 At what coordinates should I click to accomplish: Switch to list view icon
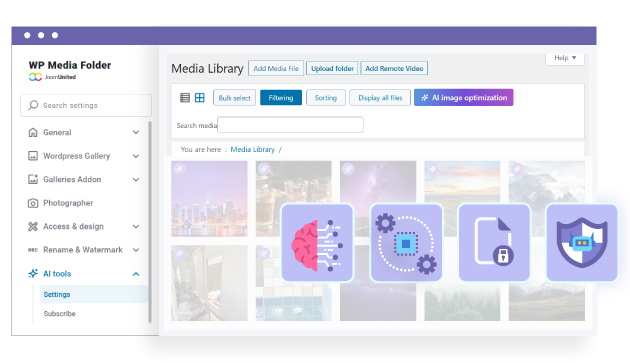(x=185, y=98)
